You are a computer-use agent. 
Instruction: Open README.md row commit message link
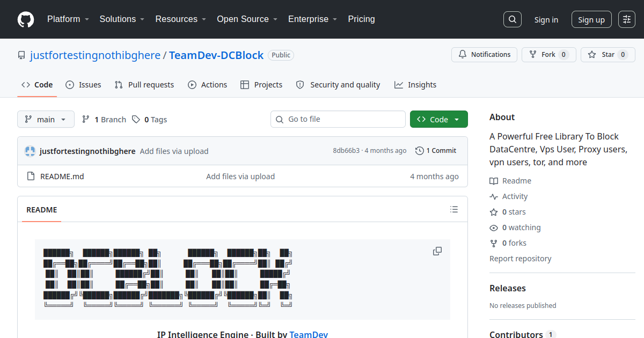tap(240, 177)
